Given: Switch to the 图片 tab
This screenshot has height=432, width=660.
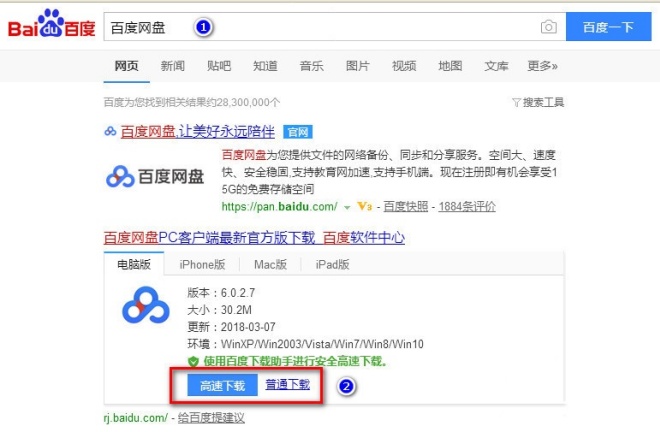Looking at the screenshot, I should (358, 66).
